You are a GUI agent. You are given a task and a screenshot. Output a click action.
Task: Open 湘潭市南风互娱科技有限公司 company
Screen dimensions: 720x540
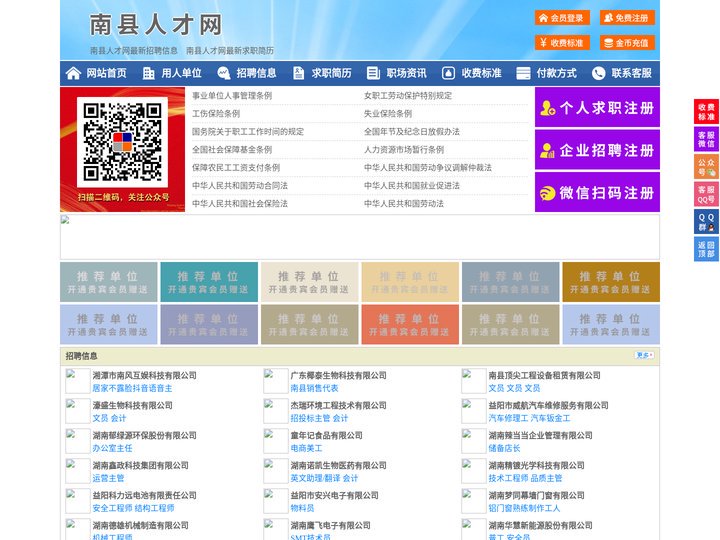[x=145, y=375]
